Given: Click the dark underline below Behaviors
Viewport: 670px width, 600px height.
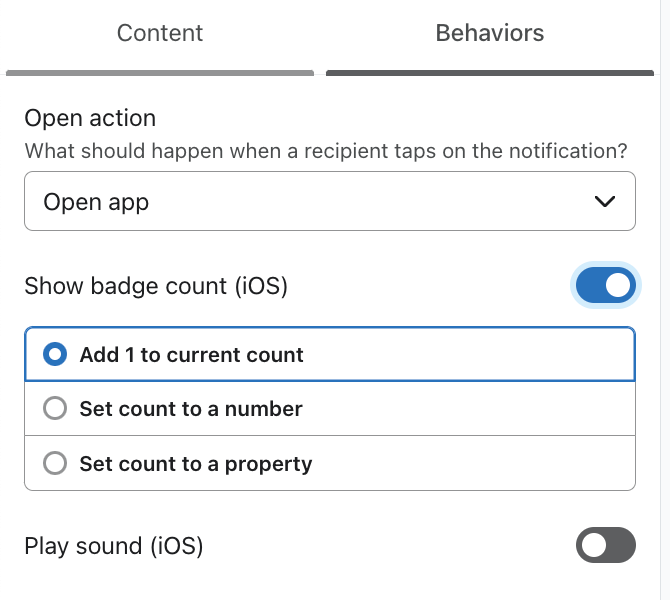Looking at the screenshot, I should tap(490, 73).
